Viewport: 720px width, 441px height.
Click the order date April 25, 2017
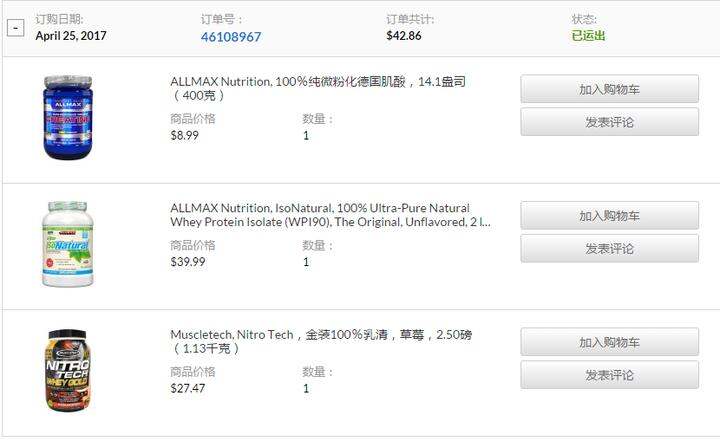[x=71, y=35]
